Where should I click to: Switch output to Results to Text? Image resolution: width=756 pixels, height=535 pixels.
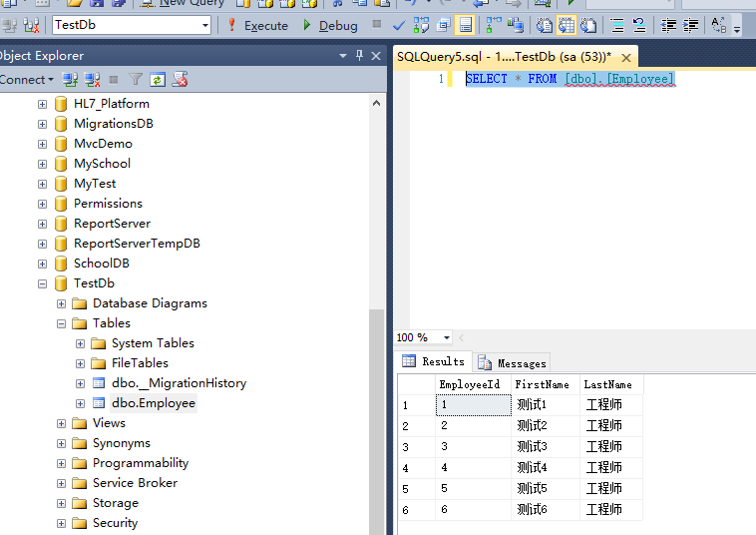pos(545,25)
